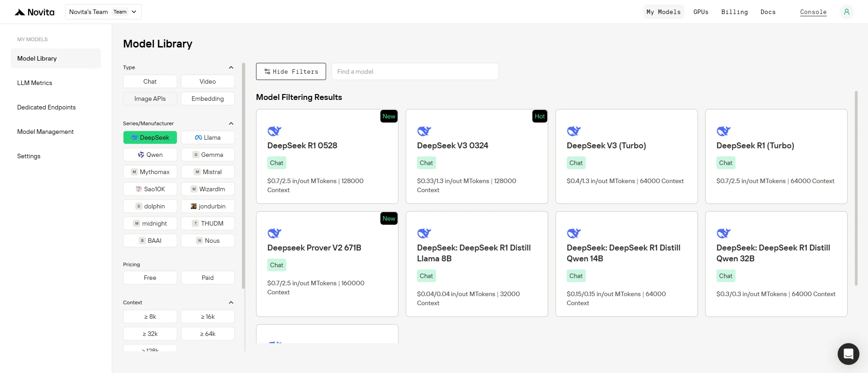868x373 pixels.
Task: Go to Dedicated Endpoints in sidebar
Action: (x=56, y=107)
